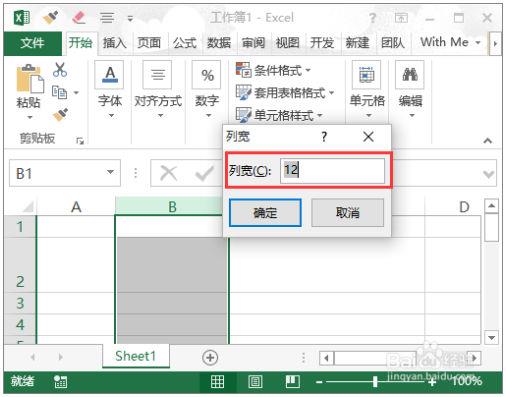This screenshot has height=397, width=506.
Task: Open ribbon display options icon
Action: point(401,18)
